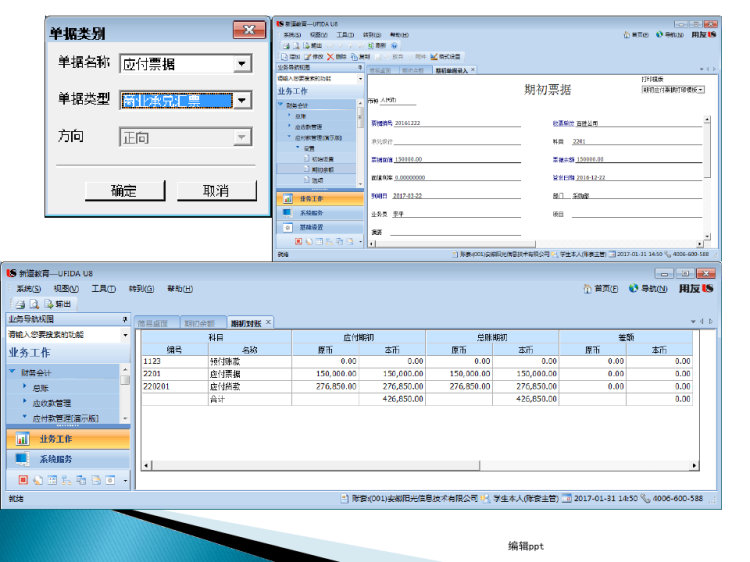Image resolution: width=750 pixels, height=562 pixels.
Task: Open 帮助(H) menu in lower window
Action: (x=180, y=289)
